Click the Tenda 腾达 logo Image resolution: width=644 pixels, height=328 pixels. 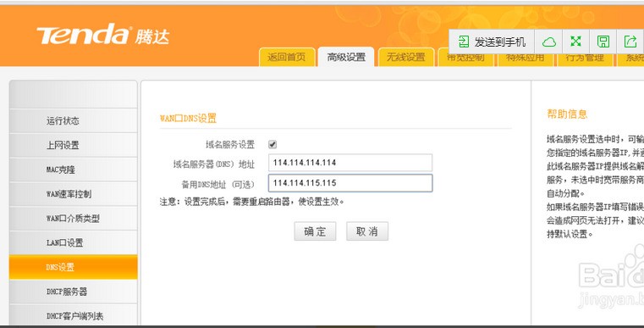(x=102, y=35)
